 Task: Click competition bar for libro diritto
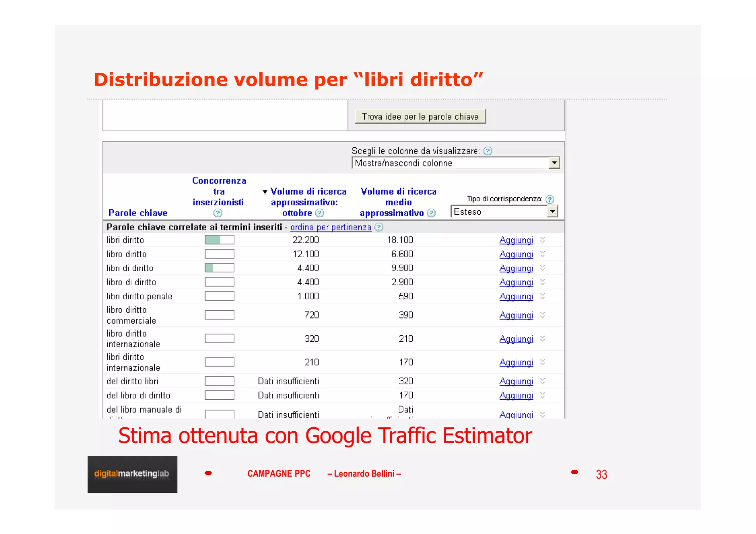pyautogui.click(x=219, y=254)
